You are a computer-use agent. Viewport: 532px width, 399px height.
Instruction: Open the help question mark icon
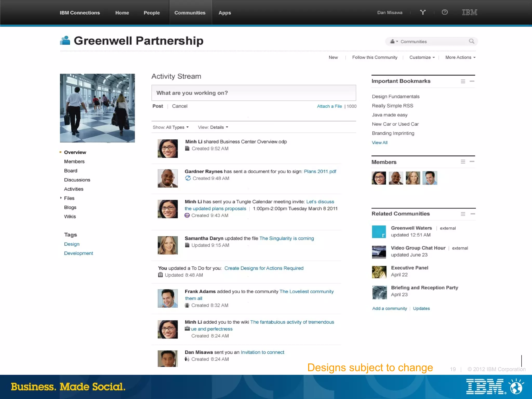point(444,12)
